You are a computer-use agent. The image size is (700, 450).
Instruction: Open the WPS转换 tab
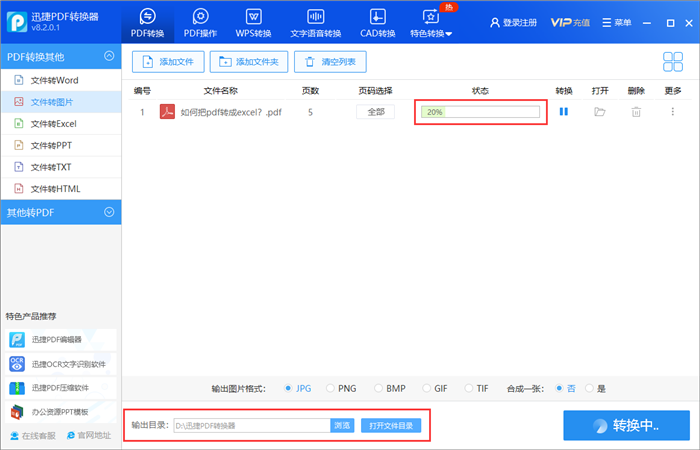coord(254,22)
